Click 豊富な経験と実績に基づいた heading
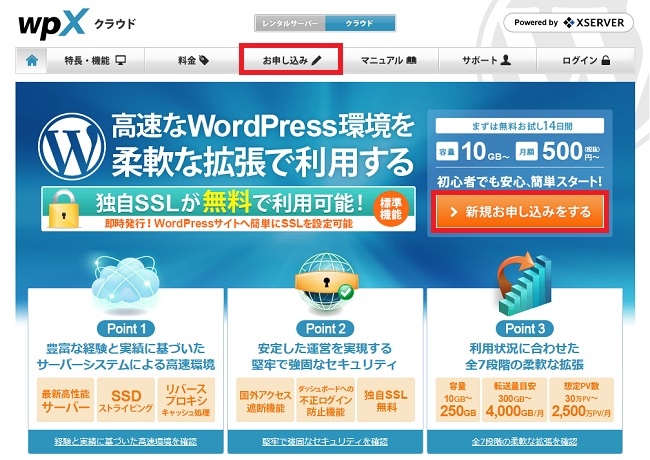 126,348
